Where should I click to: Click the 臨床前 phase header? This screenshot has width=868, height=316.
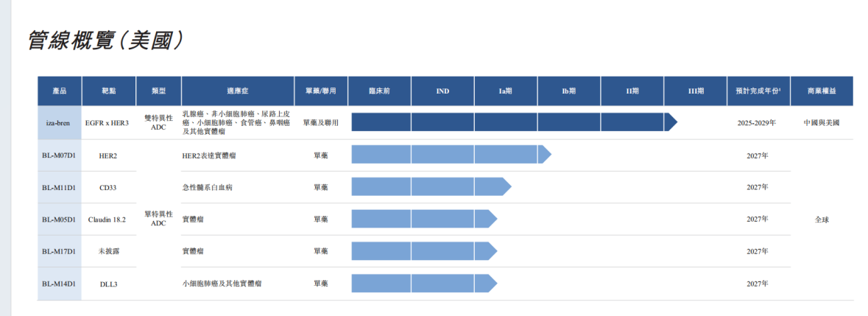[x=378, y=91]
